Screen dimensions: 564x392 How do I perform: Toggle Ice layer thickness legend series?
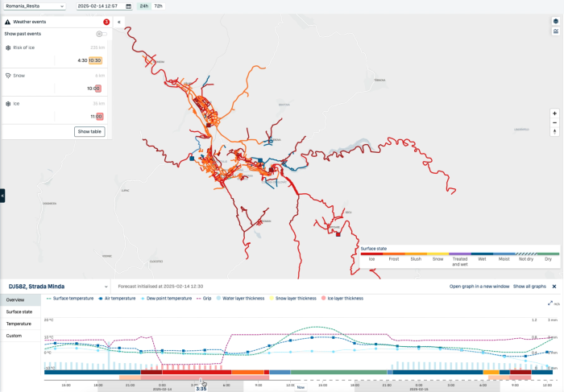pyautogui.click(x=343, y=298)
